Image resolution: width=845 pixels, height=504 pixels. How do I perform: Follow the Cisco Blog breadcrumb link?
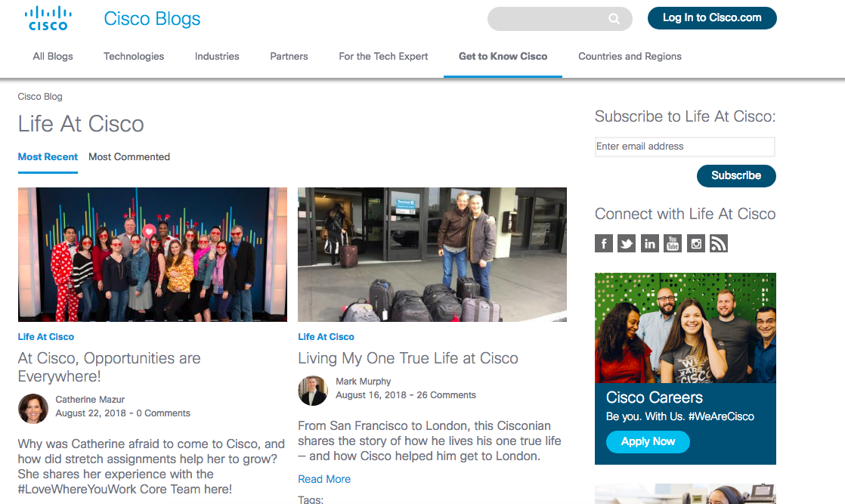[x=40, y=97]
